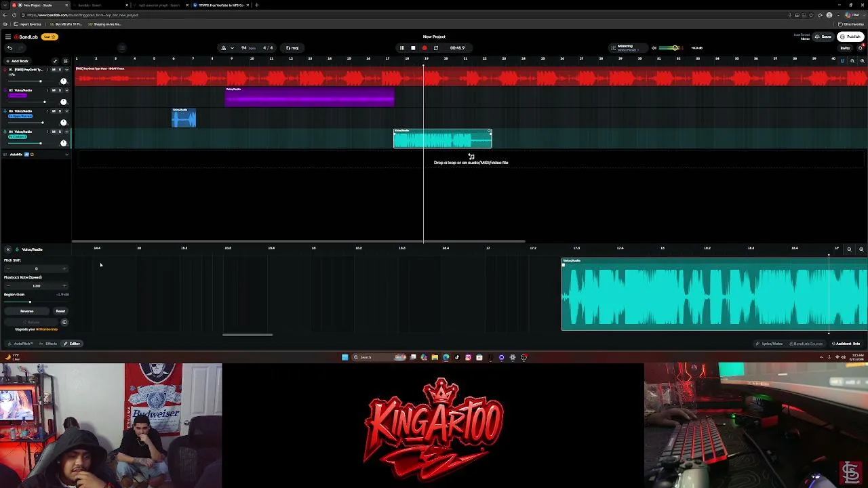
Task: Toggle the snap-to-grid magnet
Action: (842, 61)
